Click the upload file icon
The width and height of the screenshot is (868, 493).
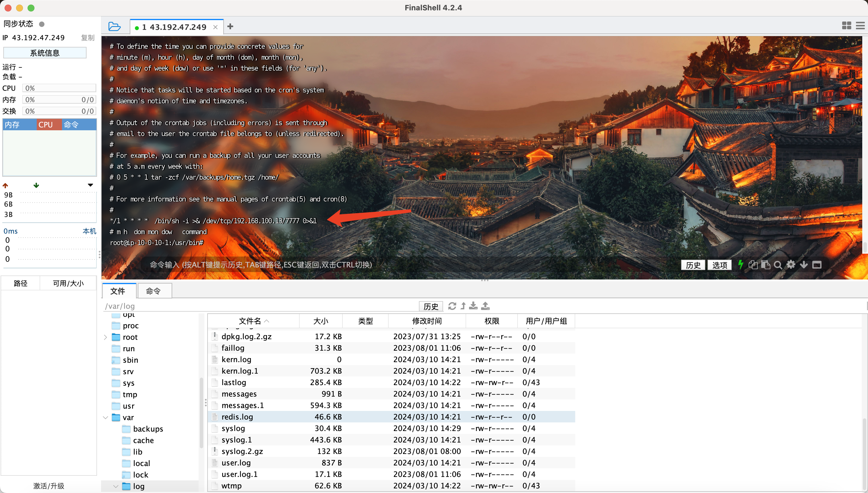485,306
